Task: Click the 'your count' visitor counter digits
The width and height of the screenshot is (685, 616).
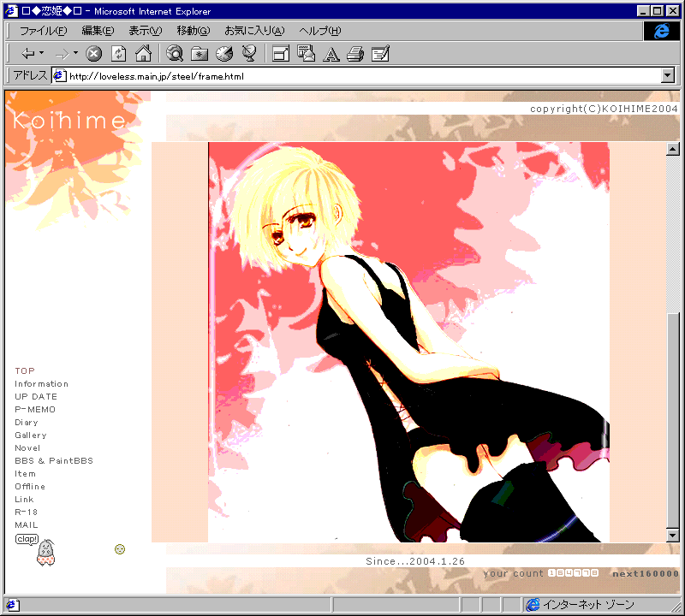Action: tap(573, 572)
